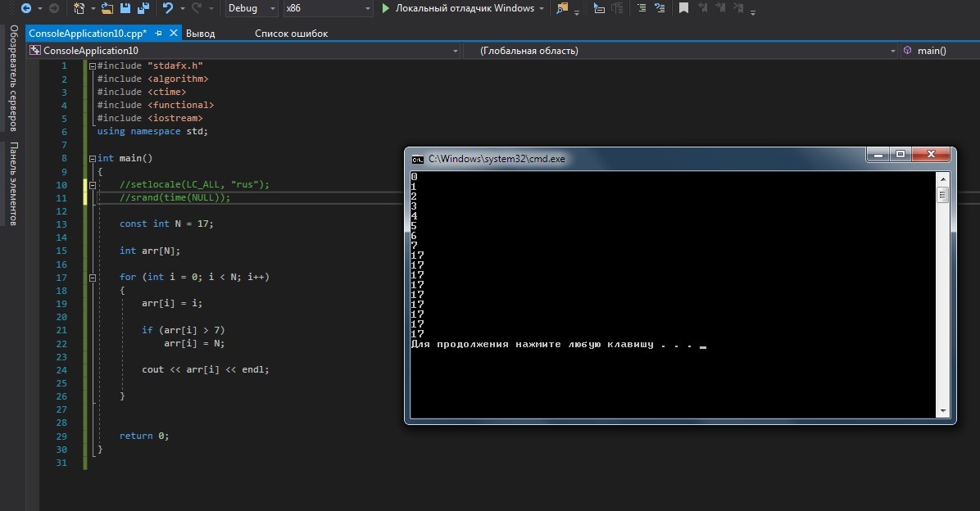Click the comment out selected lines icon
This screenshot has height=511, width=980.
click(640, 8)
